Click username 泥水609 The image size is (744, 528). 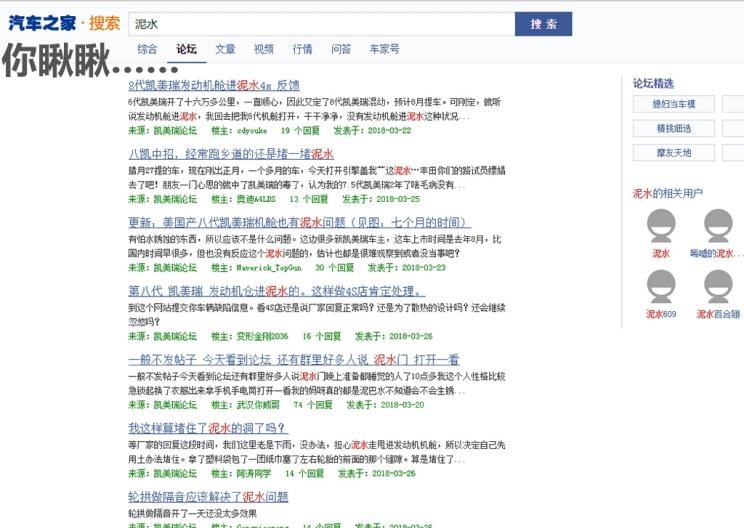click(x=661, y=314)
